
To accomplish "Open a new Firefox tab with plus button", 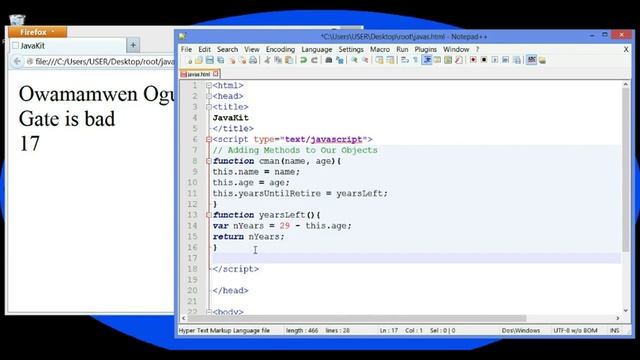I will pyautogui.click(x=133, y=45).
